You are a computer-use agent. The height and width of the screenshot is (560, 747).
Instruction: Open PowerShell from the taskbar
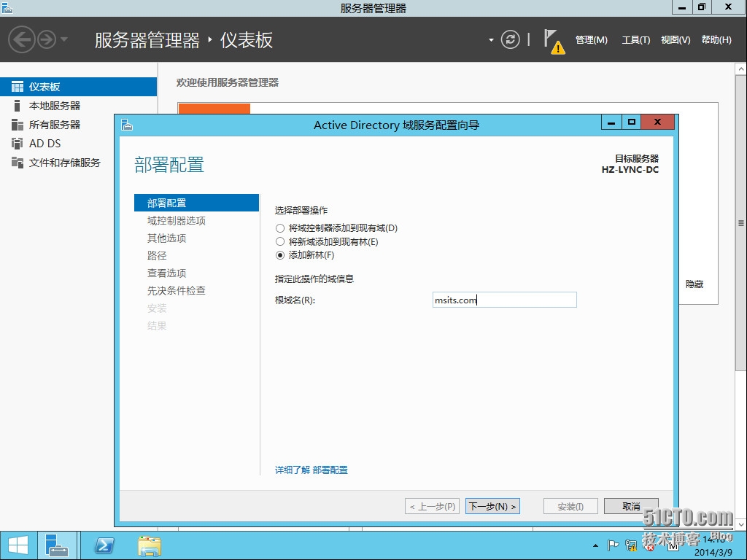pos(104,545)
